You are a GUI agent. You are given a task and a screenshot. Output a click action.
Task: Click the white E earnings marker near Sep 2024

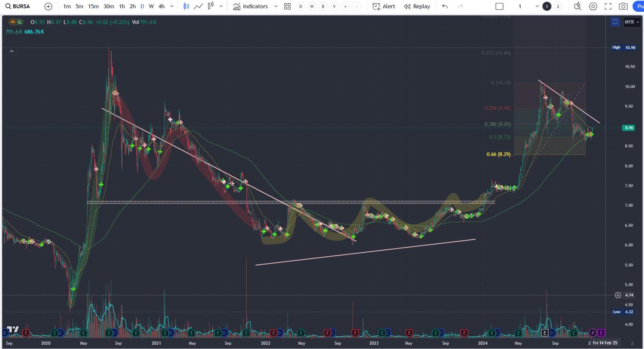[545, 332]
